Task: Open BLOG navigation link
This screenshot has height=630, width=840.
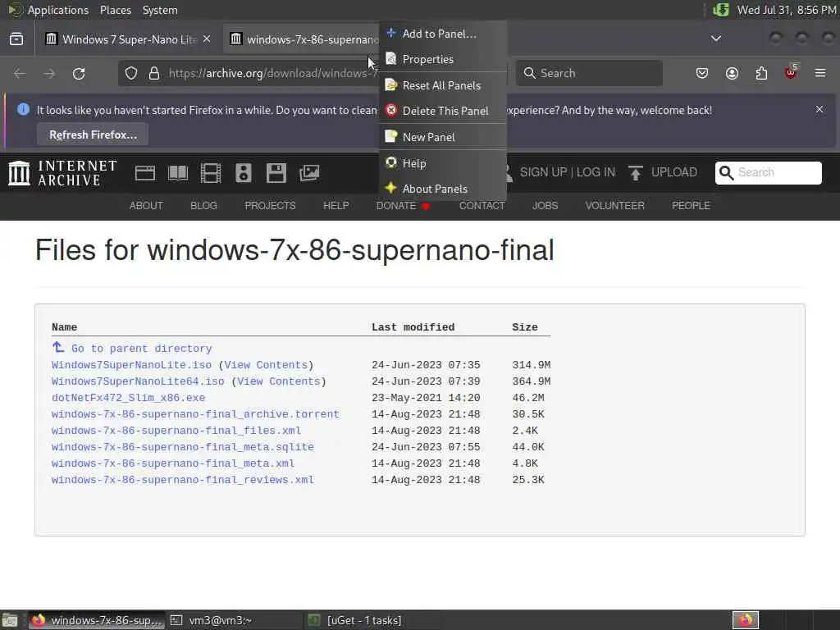Action: [203, 206]
